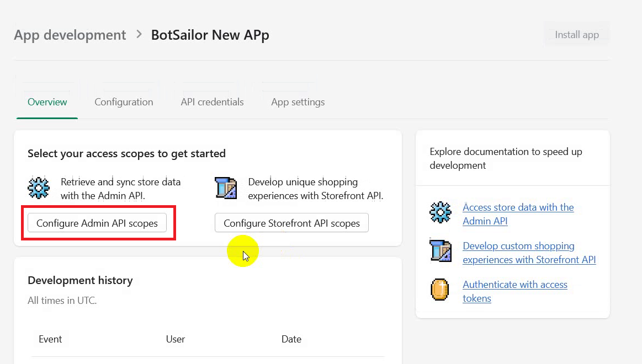Go back via App development breadcrumb
This screenshot has height=364, width=642.
pyautogui.click(x=70, y=35)
